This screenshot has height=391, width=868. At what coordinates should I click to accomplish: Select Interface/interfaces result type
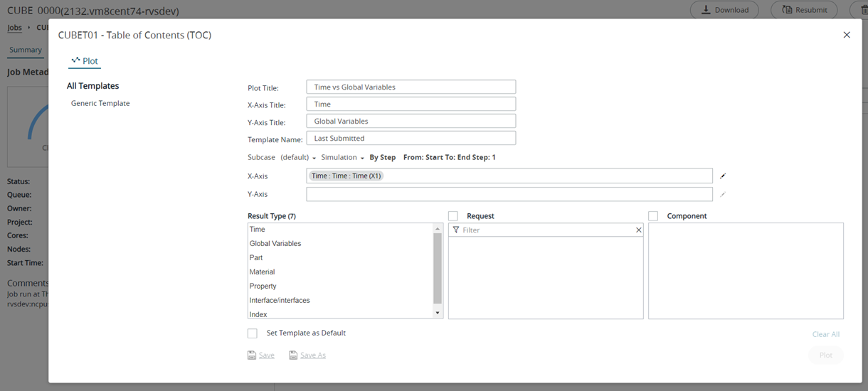341,300
